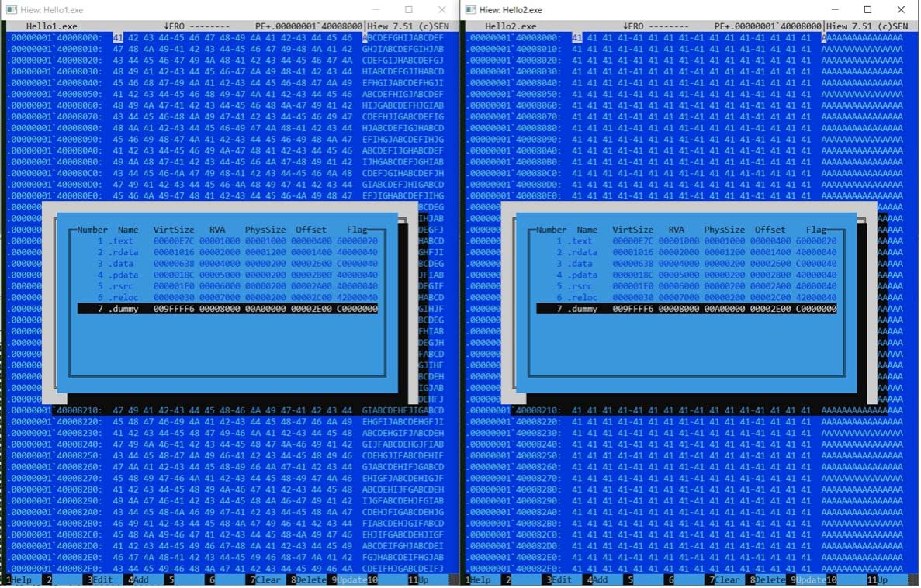Select .data section row in Hello2.exe
The height and width of the screenshot is (588, 921).
[687, 264]
